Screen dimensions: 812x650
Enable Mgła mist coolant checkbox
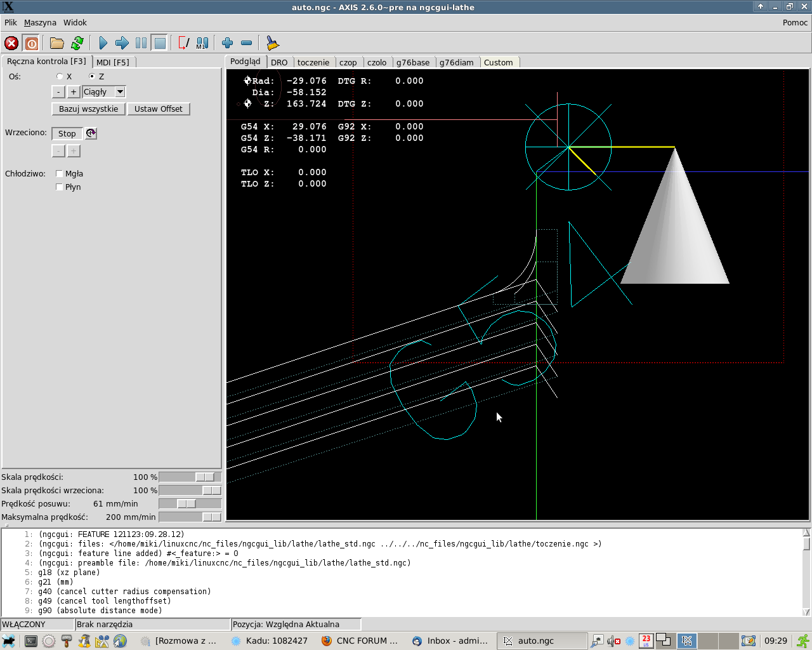coord(59,173)
